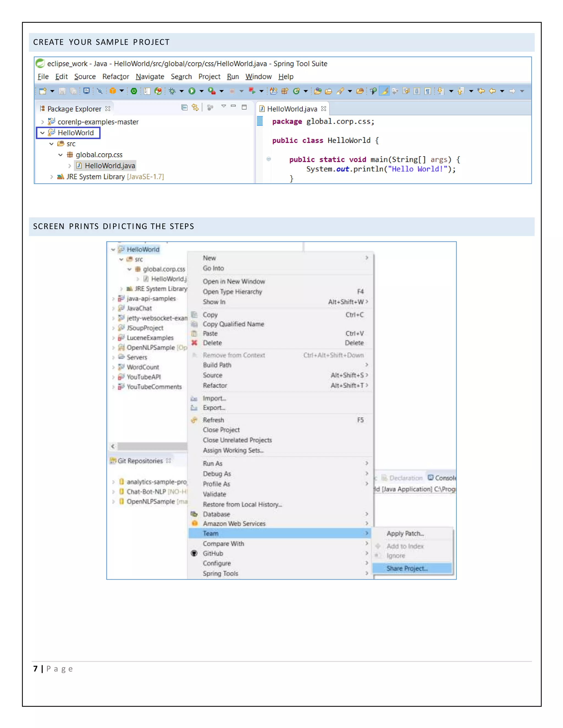Toggle fold marker beside main method
This screenshot has width=563, height=728.
pyautogui.click(x=269, y=159)
